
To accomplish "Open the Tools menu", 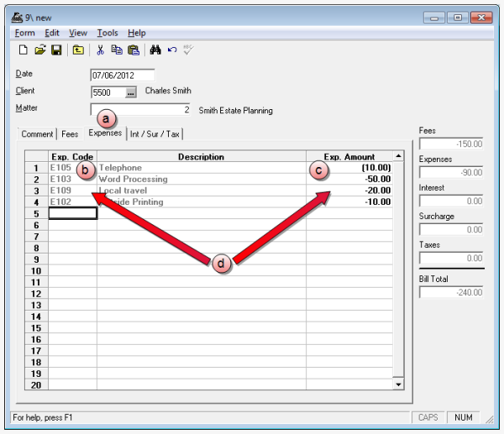I will 108,33.
